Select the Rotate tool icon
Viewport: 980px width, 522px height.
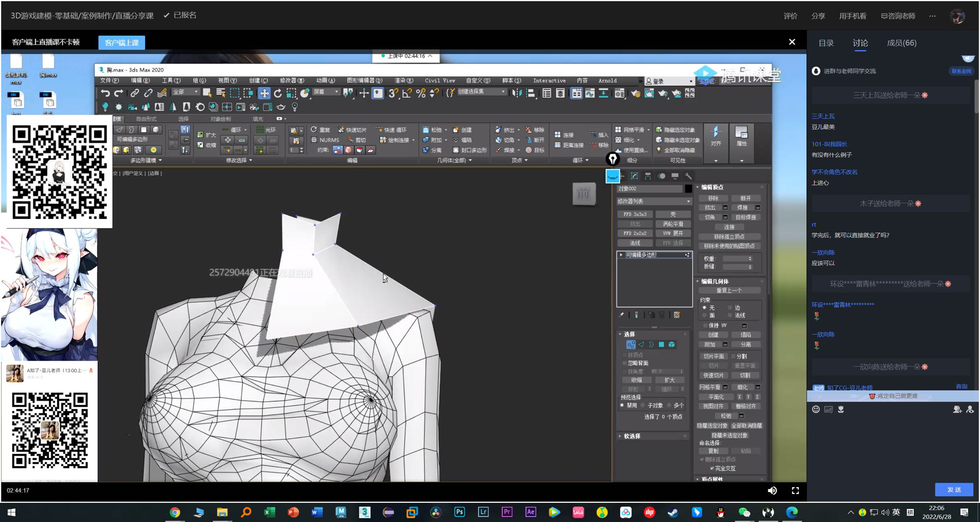[278, 93]
